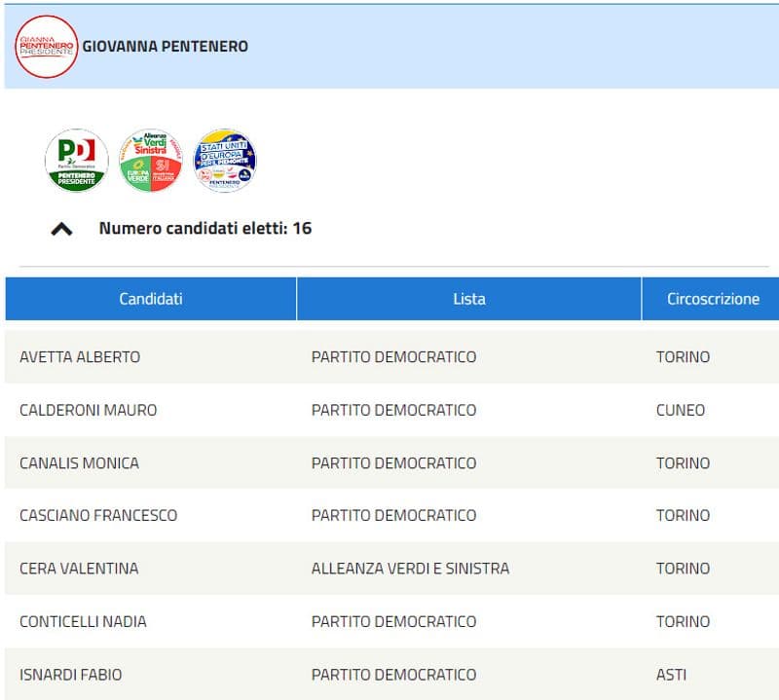Viewport: 779px width, 700px height.
Task: Click the Candidati column header
Action: pyautogui.click(x=150, y=299)
